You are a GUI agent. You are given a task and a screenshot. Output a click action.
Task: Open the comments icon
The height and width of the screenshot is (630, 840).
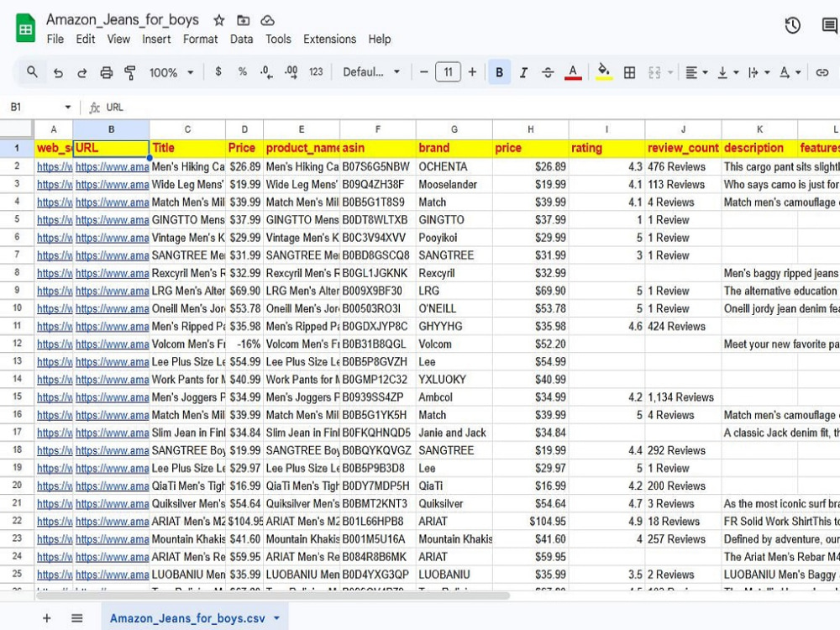[x=830, y=25]
